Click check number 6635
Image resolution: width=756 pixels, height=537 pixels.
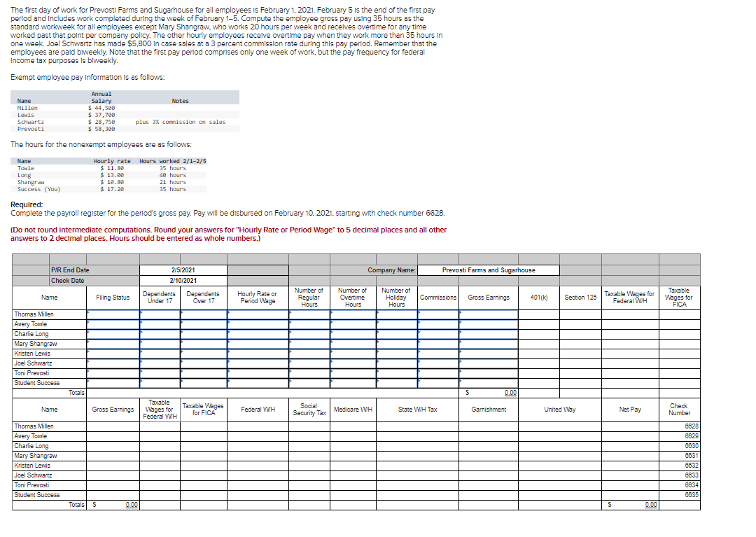click(692, 494)
